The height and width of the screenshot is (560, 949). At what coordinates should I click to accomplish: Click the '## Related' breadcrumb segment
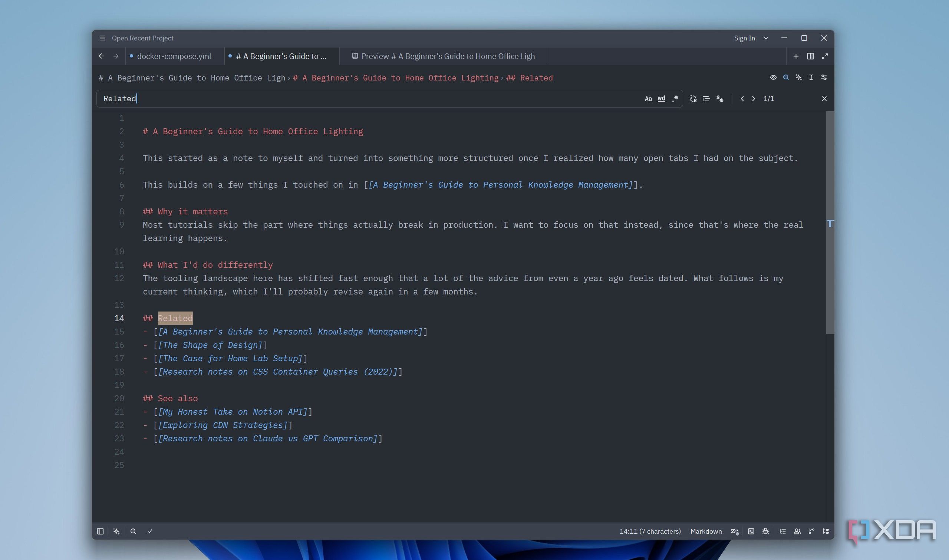530,78
